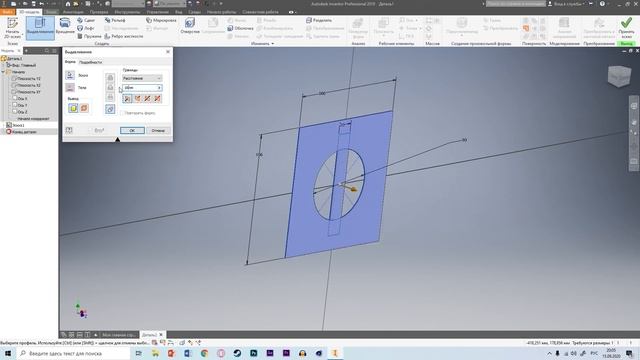Screen dimensions: 640x360
Task: Select the Revolve tool in the ribbon
Action: click(65, 26)
